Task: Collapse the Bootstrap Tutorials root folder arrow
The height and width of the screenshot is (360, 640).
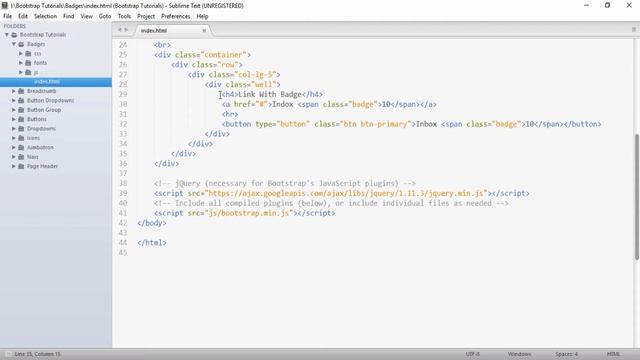Action: [7, 35]
